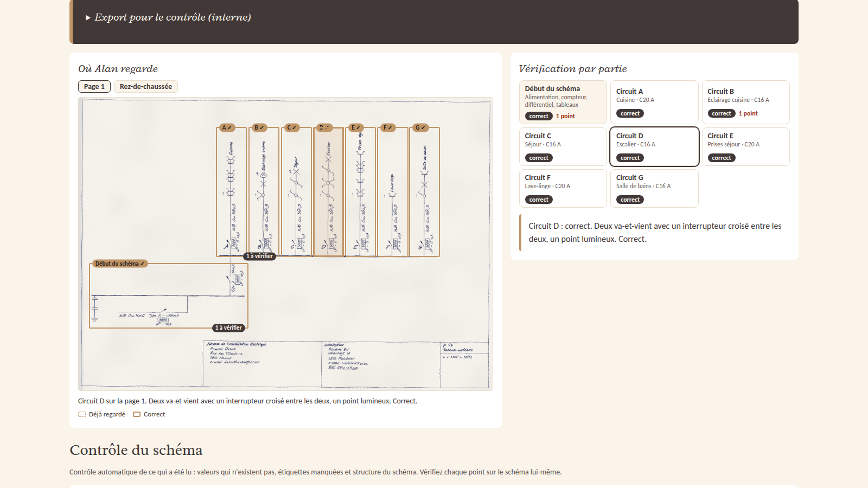Click the '1 point' text in Circuit B card
This screenshot has width=868, height=488.
pos(748,113)
